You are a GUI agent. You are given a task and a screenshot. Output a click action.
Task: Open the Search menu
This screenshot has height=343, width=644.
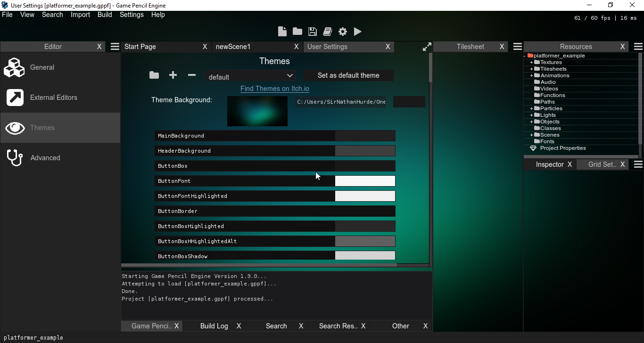pyautogui.click(x=52, y=15)
